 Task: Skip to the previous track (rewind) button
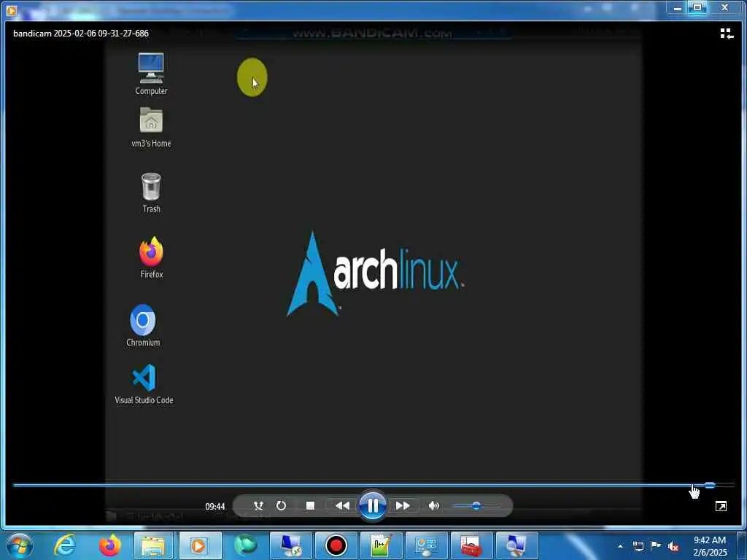click(x=342, y=505)
